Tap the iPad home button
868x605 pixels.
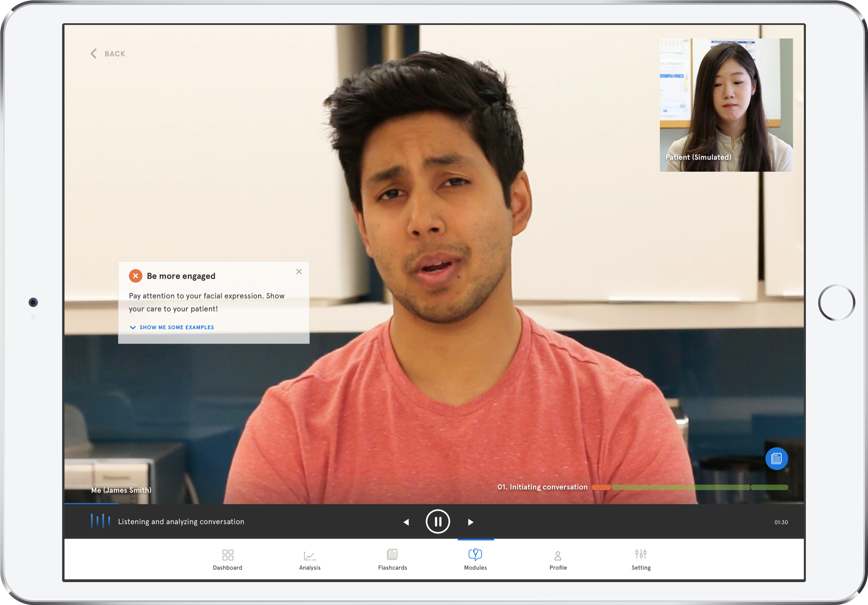point(837,302)
